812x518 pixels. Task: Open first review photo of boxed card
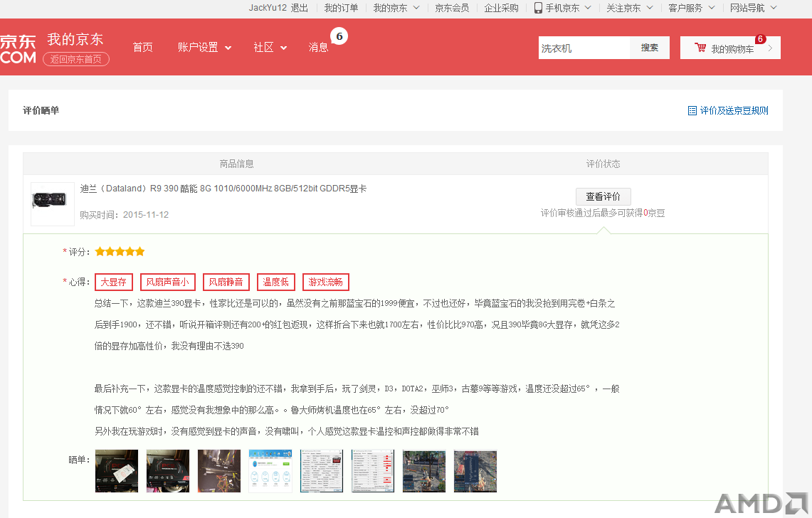117,471
